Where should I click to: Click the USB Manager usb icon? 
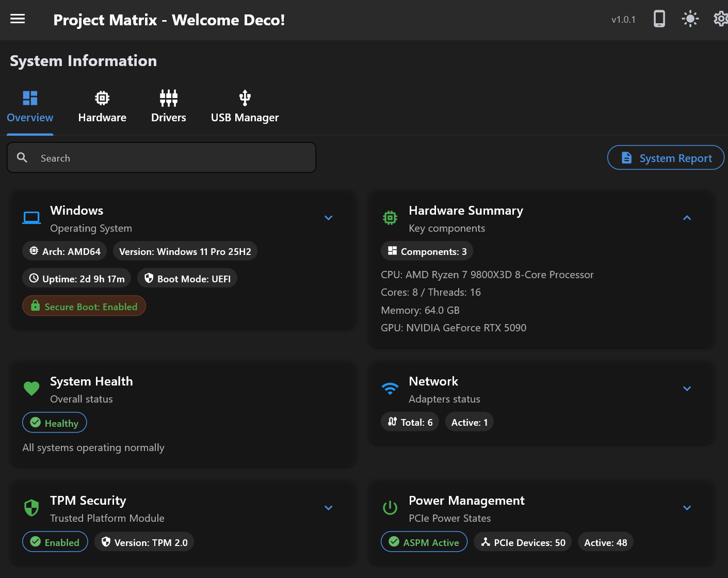click(245, 98)
